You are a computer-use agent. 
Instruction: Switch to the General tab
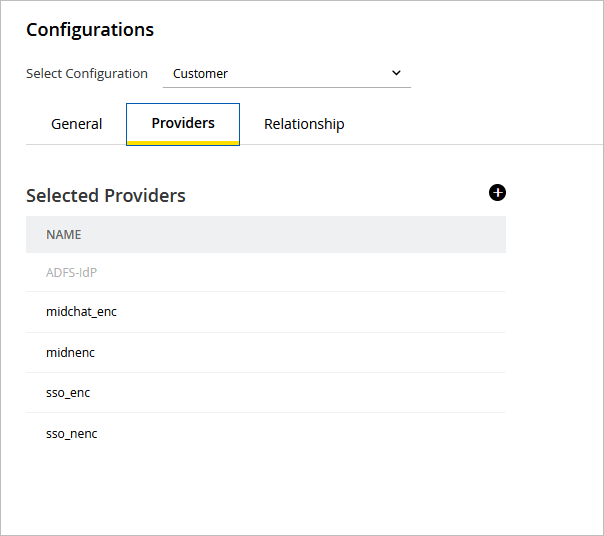76,124
